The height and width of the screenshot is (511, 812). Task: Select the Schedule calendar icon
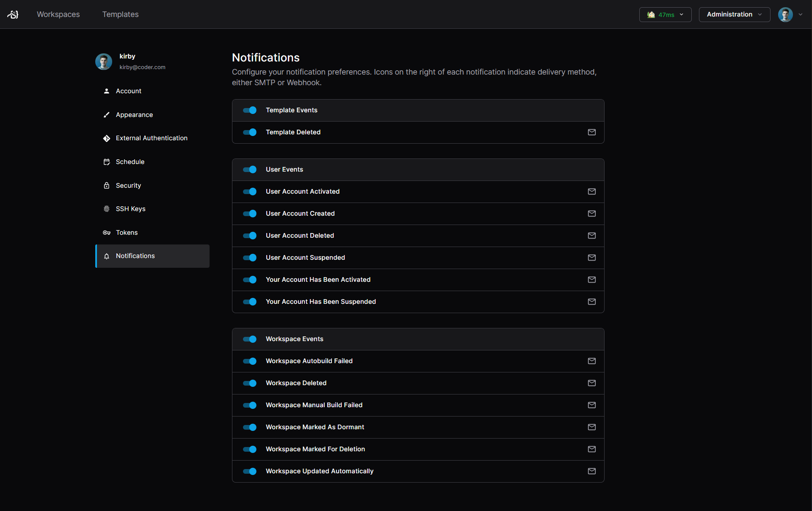pyautogui.click(x=106, y=162)
